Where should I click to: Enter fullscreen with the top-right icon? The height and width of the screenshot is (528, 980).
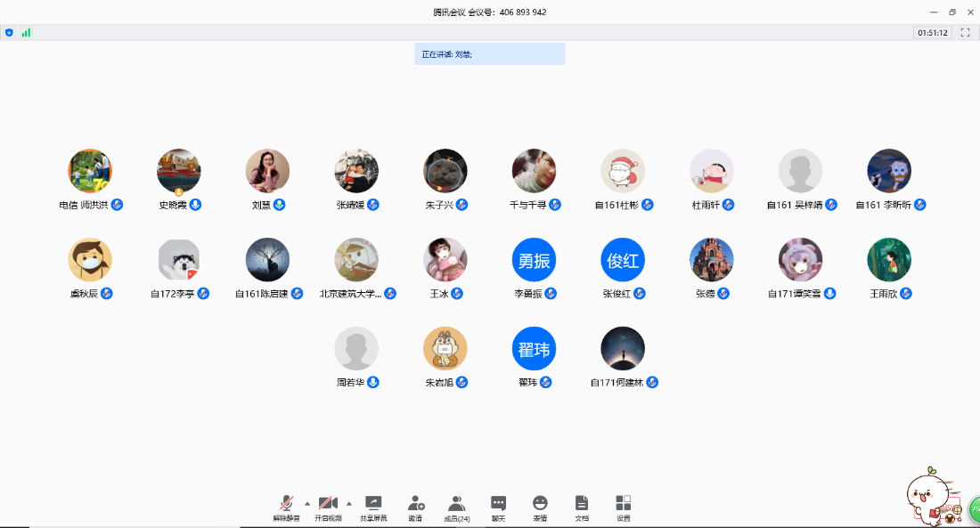click(x=965, y=32)
